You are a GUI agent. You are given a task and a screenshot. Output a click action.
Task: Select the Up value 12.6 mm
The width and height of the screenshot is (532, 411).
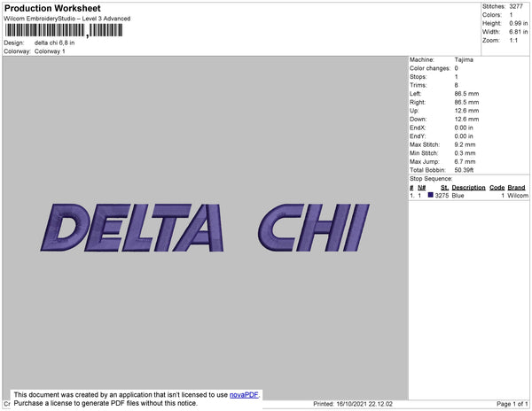coord(467,111)
